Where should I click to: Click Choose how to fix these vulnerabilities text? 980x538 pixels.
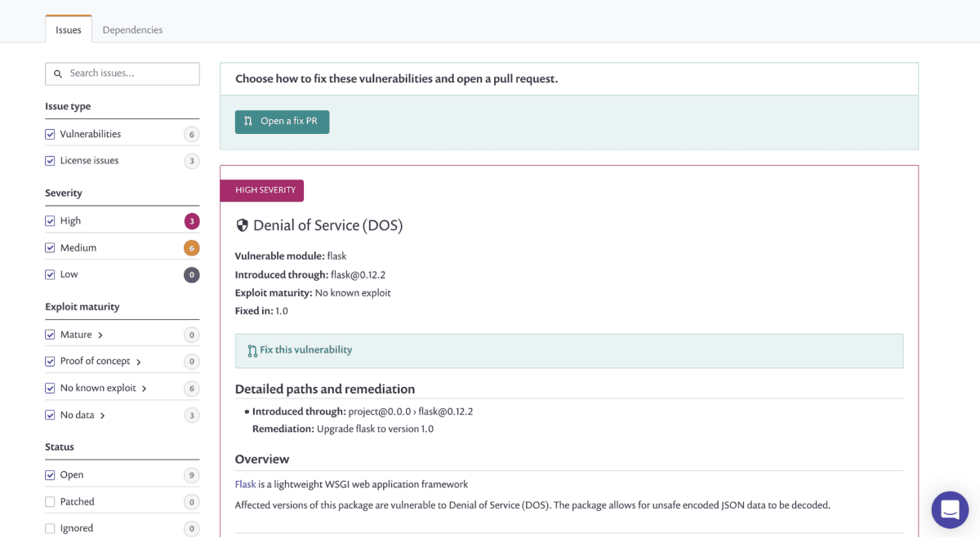[x=397, y=79]
